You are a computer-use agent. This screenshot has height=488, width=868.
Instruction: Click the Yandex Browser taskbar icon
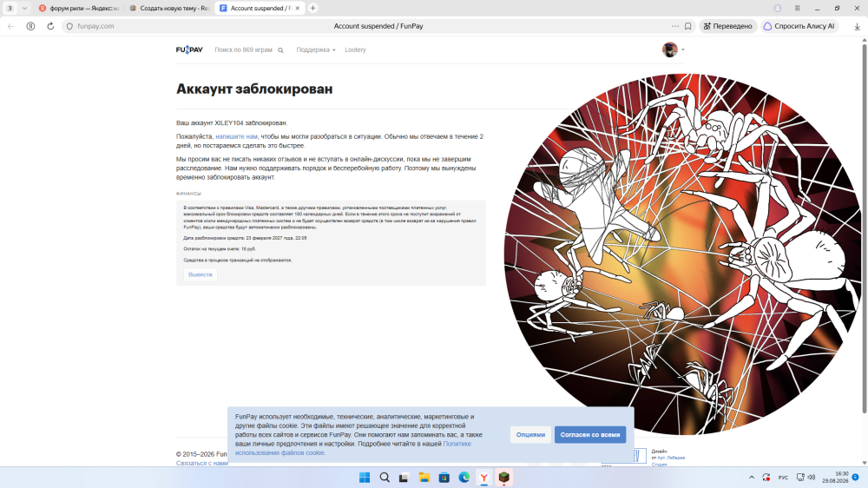[x=483, y=478]
